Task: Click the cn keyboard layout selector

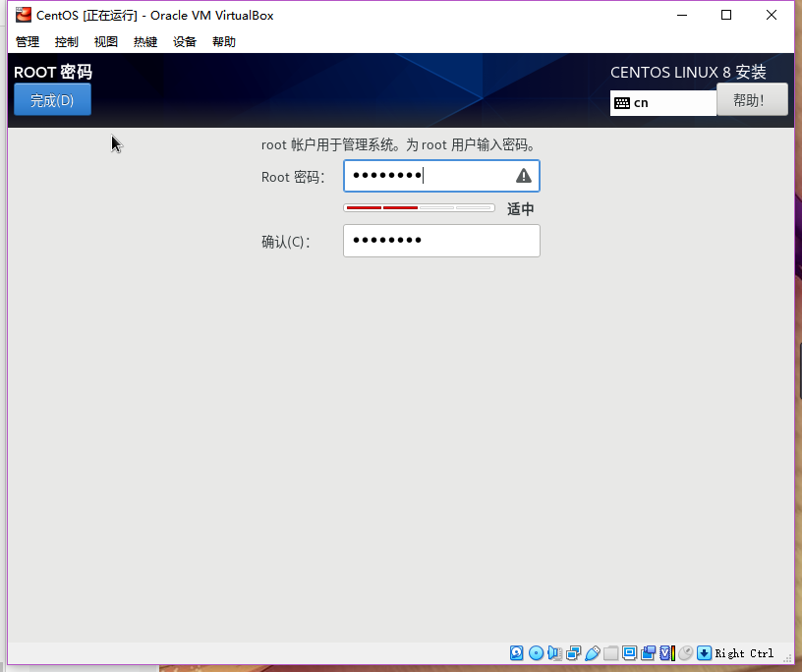Action: point(663,103)
